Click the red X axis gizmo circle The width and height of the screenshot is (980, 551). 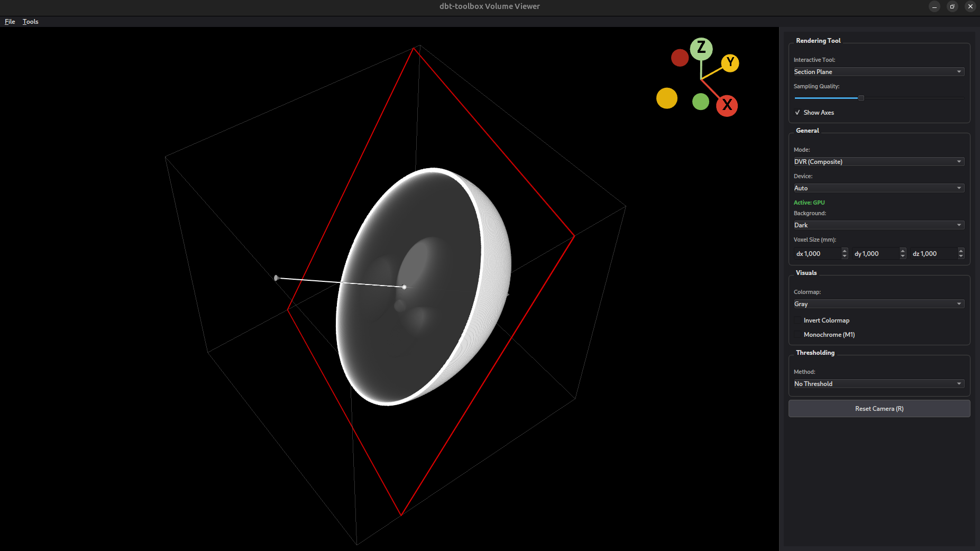[727, 105]
